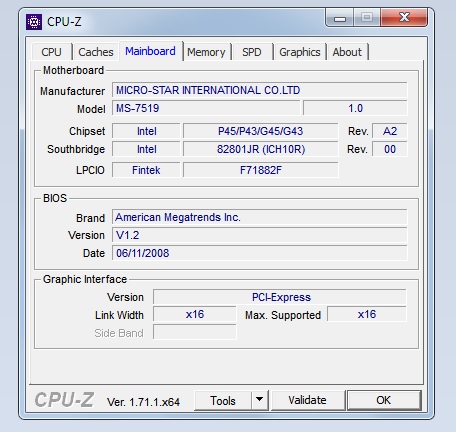Image resolution: width=456 pixels, height=432 pixels.
Task: Click the Link Width label
Action: (x=119, y=315)
